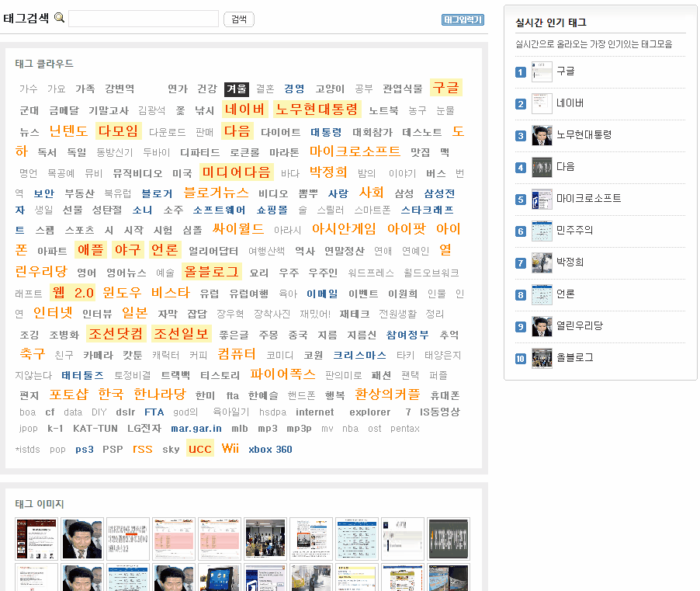Screen dimensions: 700x591
Task: Open the Wii tag
Action: [230, 449]
